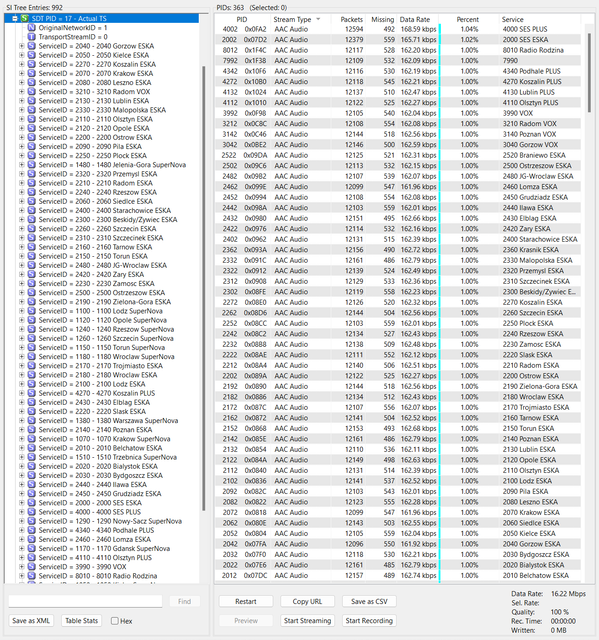Screen dimensions: 599x640
Task: Sort by Stream Type column header
Action: (299, 19)
